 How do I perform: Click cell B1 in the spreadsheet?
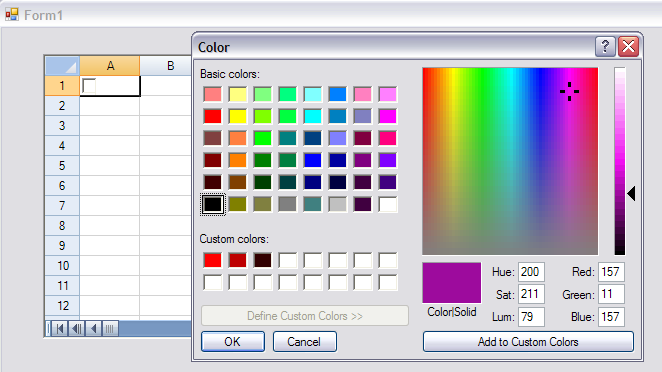(166, 86)
